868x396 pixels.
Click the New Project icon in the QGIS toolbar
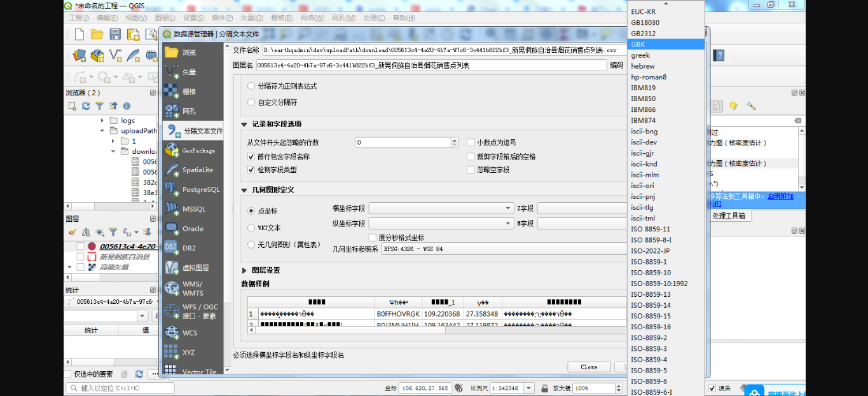point(79,34)
